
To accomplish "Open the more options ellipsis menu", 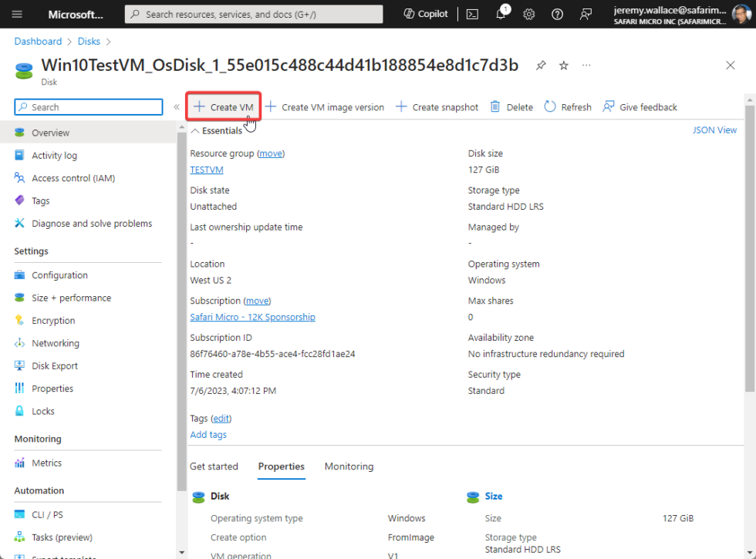I will pos(586,66).
